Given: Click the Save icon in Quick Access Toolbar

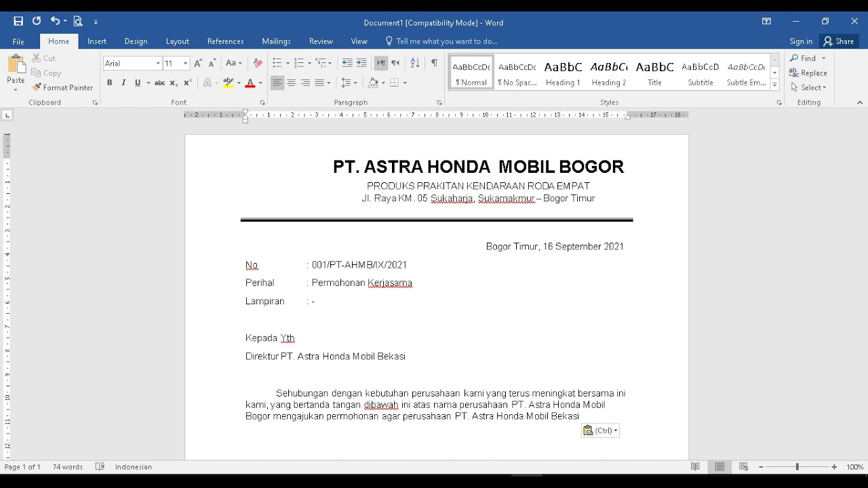Looking at the screenshot, I should [x=18, y=22].
